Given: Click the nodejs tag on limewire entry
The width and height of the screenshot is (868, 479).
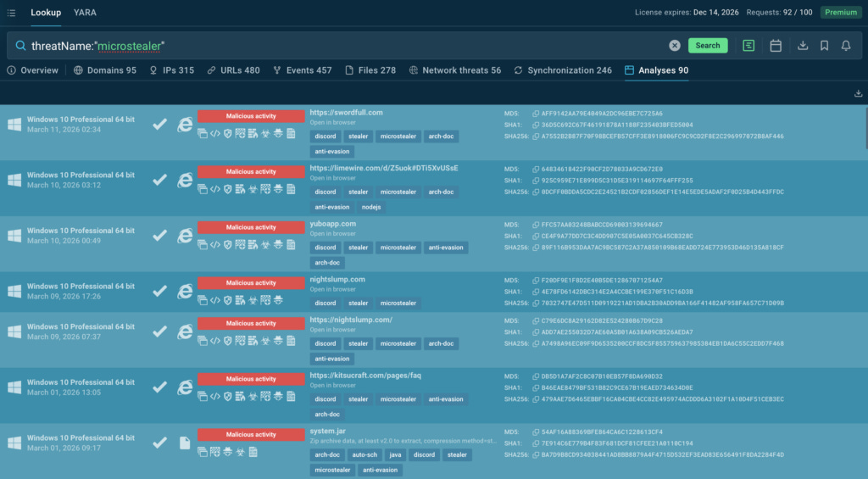Looking at the screenshot, I should click(x=371, y=207).
